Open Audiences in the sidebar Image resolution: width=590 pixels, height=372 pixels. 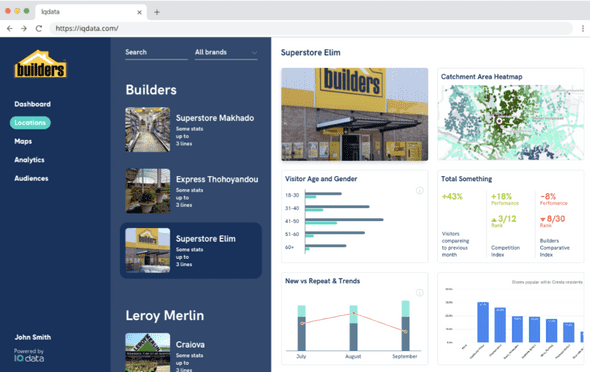tap(31, 178)
